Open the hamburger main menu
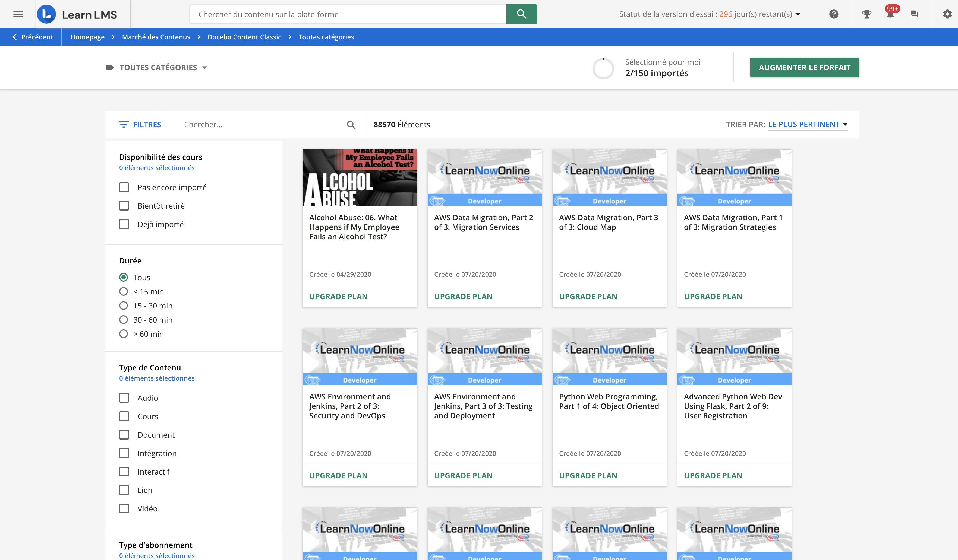This screenshot has height=560, width=958. click(18, 14)
